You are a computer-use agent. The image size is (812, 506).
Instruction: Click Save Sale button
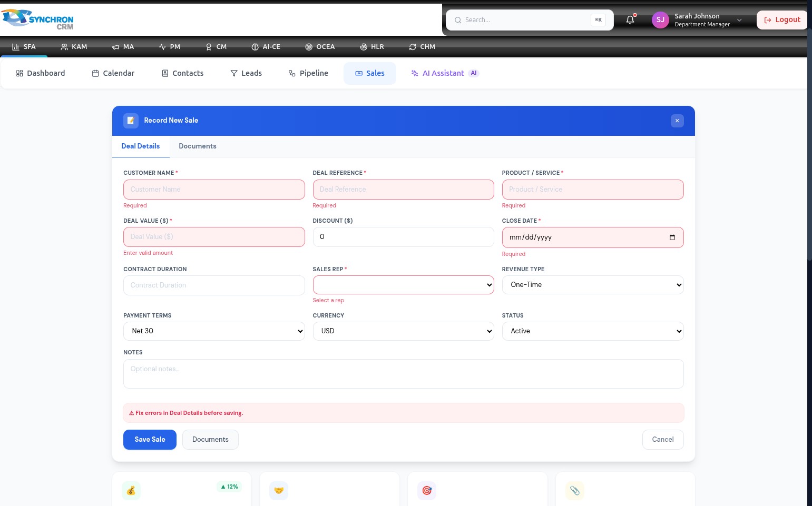tap(150, 440)
